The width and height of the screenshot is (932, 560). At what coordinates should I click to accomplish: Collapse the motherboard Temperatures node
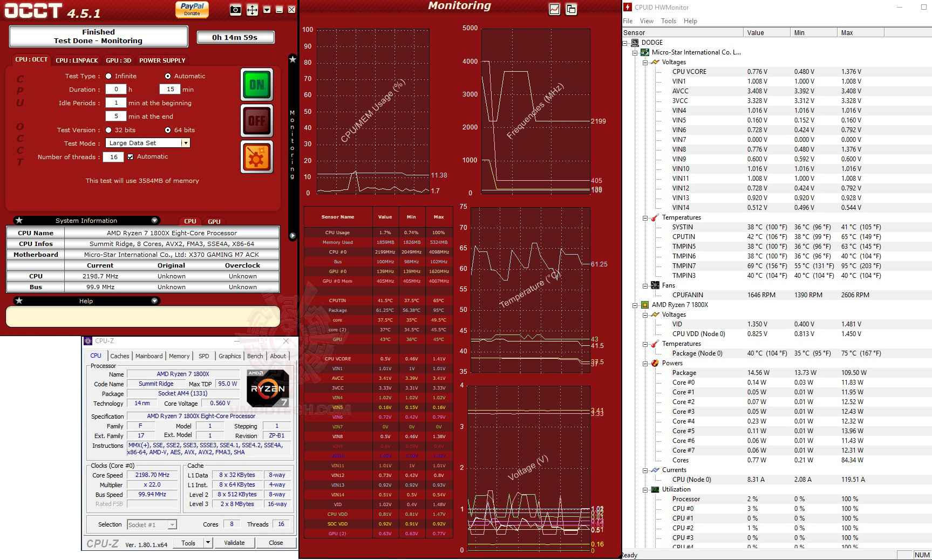point(645,218)
